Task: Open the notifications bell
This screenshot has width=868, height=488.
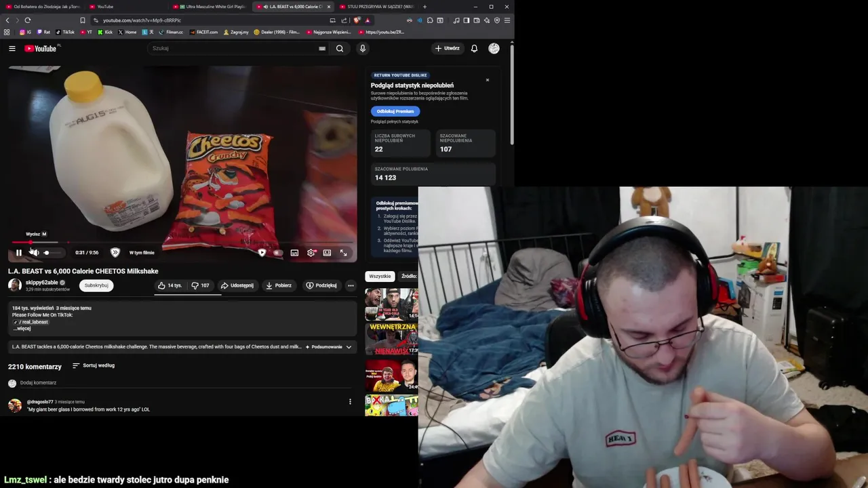Action: click(x=474, y=48)
